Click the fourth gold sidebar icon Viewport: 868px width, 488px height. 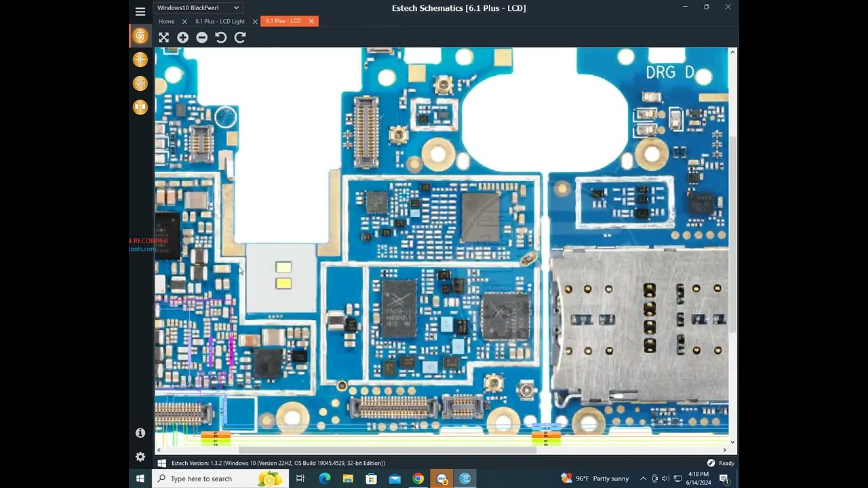(140, 107)
